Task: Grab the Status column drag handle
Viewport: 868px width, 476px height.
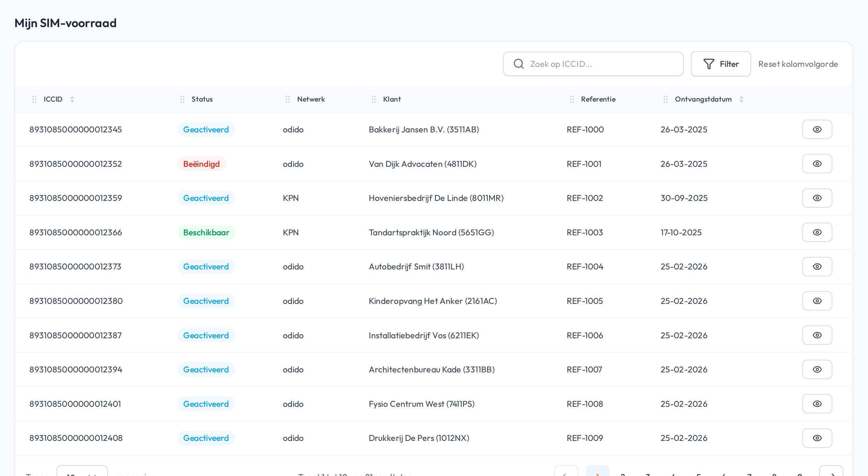Action: pos(182,99)
